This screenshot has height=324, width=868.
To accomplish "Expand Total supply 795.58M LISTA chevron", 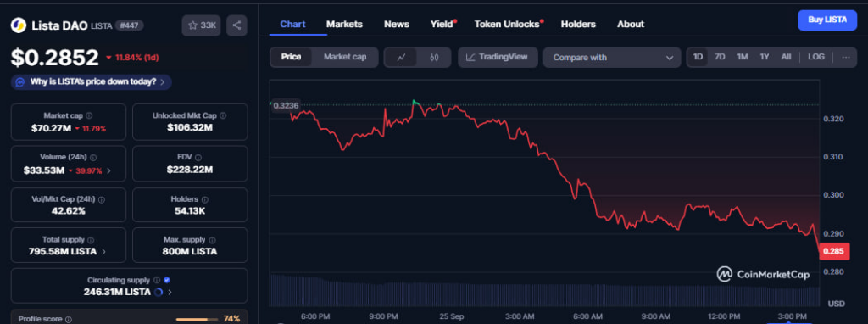I will pos(103,251).
